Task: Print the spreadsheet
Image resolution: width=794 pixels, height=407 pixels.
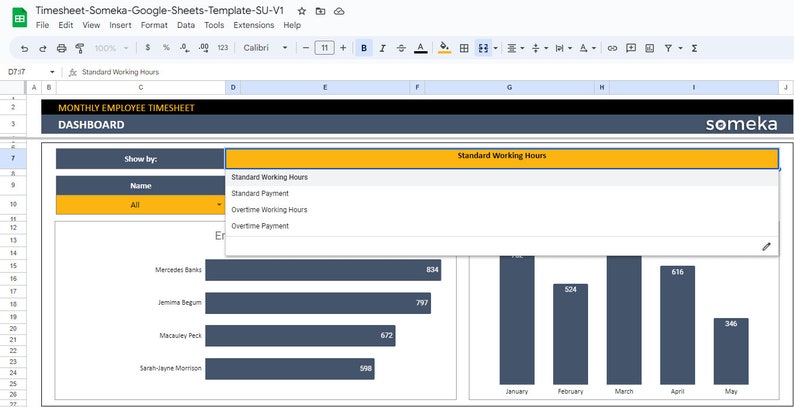Action: [x=62, y=48]
